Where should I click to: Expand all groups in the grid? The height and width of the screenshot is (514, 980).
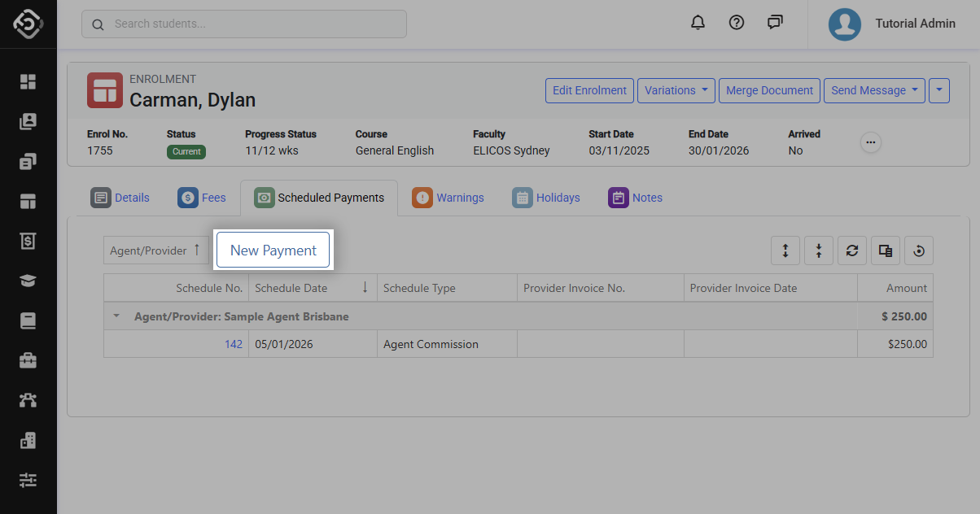click(x=785, y=250)
